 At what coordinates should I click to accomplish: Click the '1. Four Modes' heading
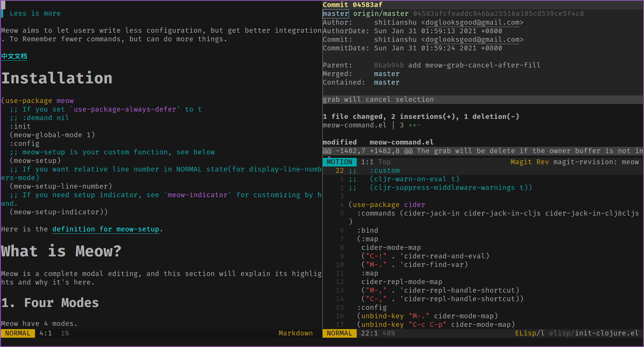click(x=50, y=302)
